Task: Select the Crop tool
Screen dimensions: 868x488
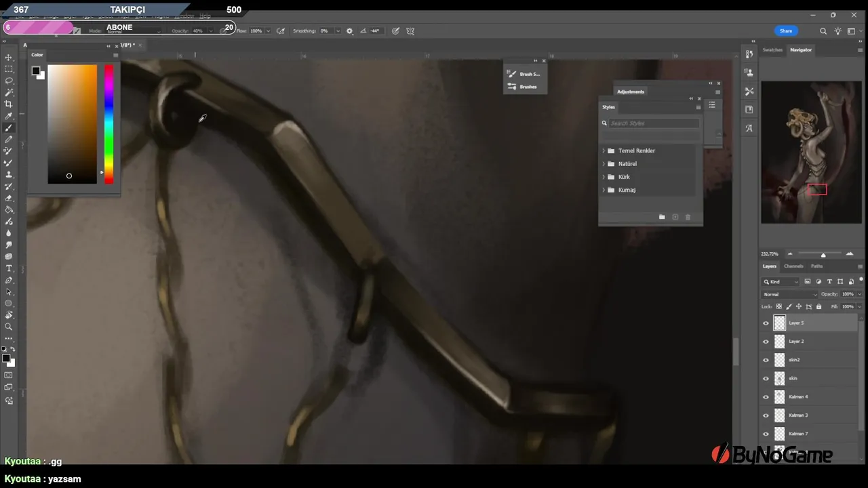Action: (9, 104)
